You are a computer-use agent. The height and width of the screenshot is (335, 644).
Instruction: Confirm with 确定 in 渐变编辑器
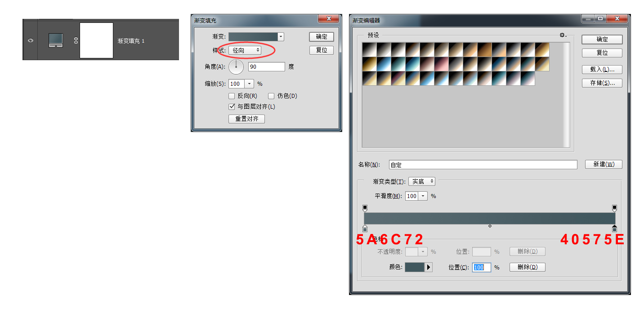602,40
